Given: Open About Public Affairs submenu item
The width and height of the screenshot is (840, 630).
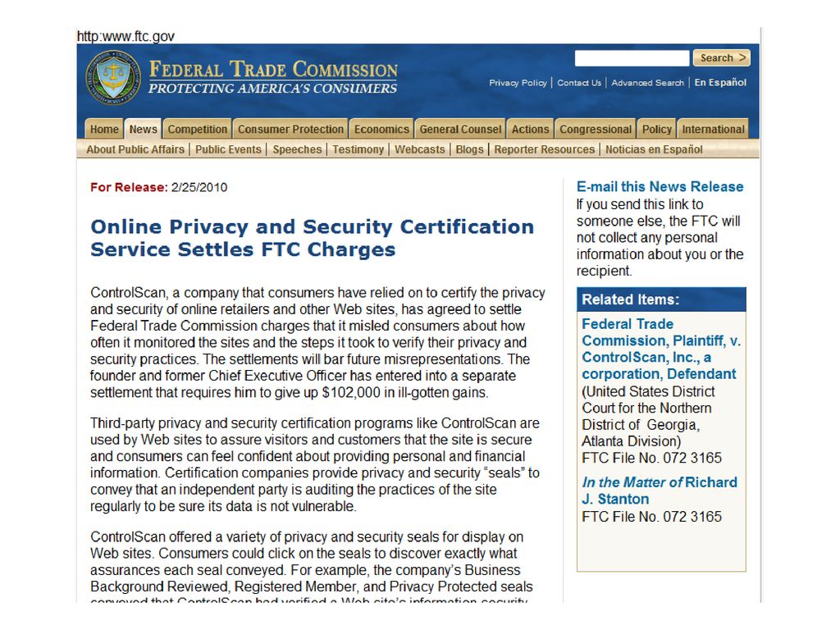Looking at the screenshot, I should [135, 149].
